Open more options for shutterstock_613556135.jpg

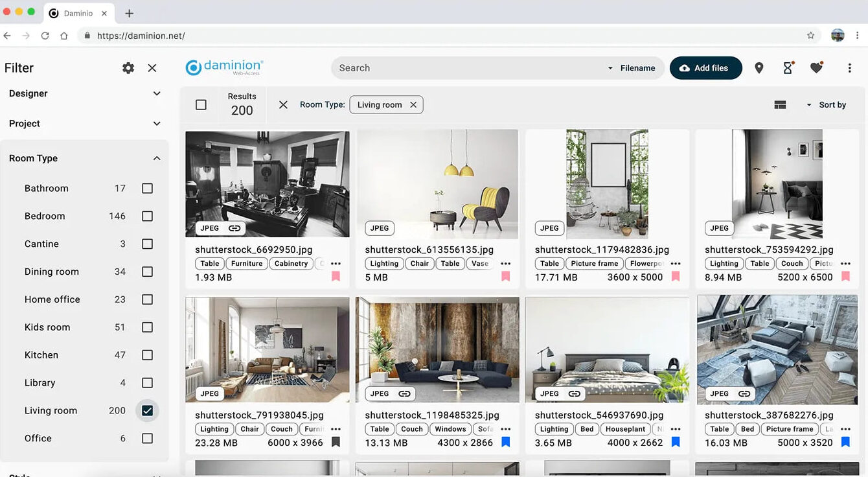(x=506, y=264)
